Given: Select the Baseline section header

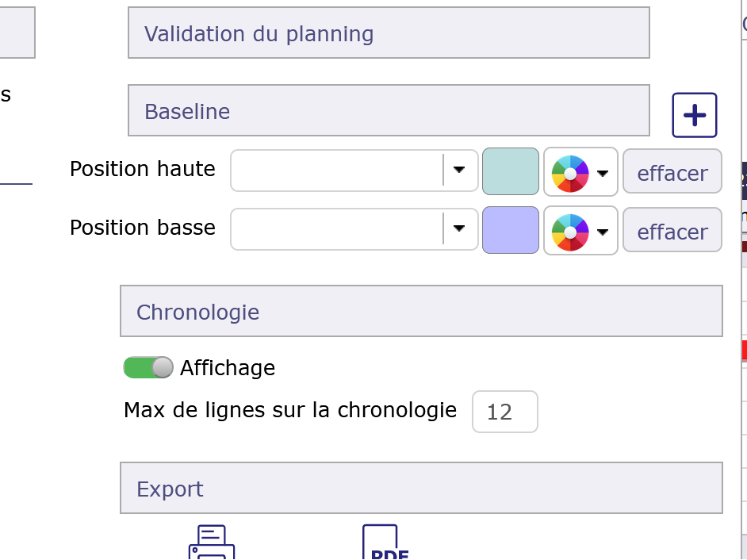Looking at the screenshot, I should tap(389, 111).
